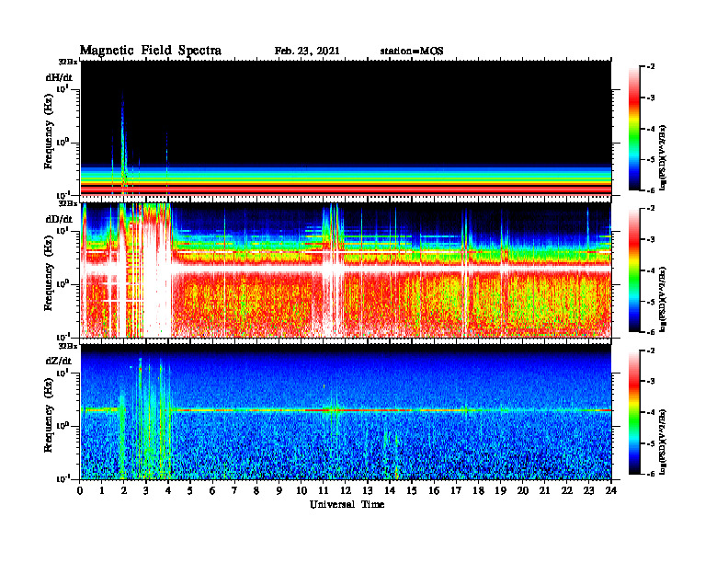
Task: Click the hour "17" tick label on the time axis
Action: [456, 490]
